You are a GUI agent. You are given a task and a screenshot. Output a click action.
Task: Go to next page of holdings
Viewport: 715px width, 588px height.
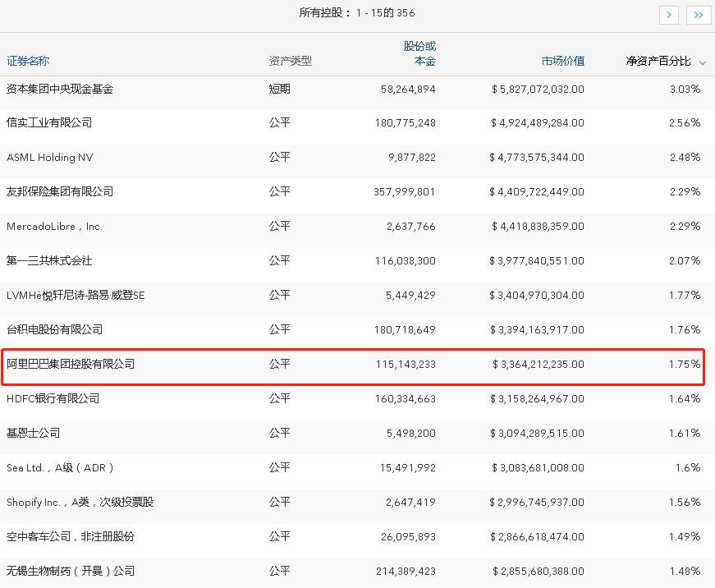(668, 15)
